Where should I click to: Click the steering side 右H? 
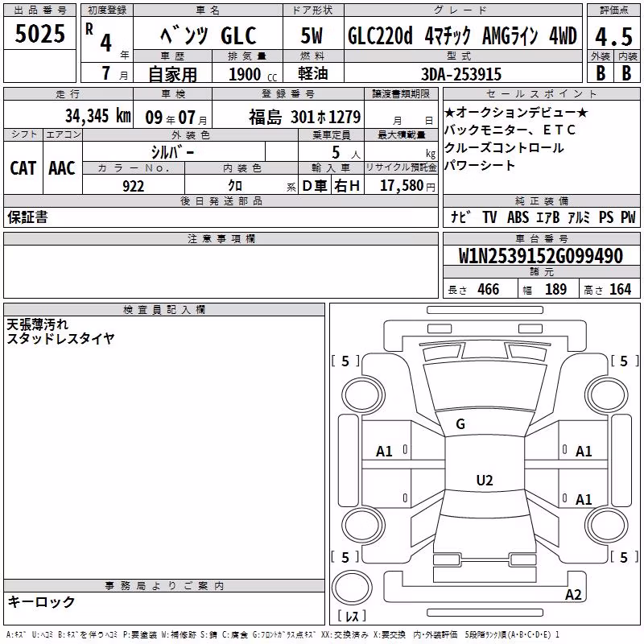(347, 186)
